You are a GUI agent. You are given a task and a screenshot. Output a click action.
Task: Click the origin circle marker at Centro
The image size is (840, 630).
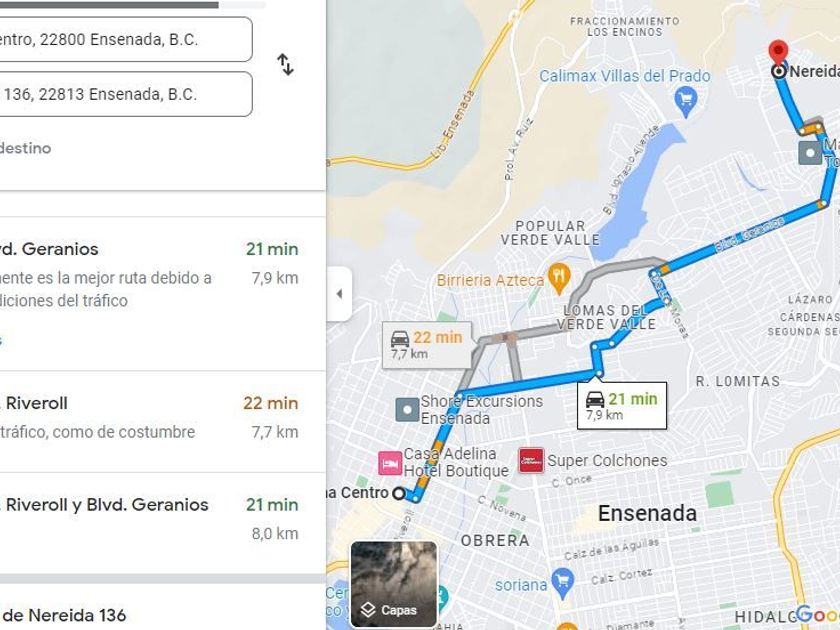pos(399,493)
